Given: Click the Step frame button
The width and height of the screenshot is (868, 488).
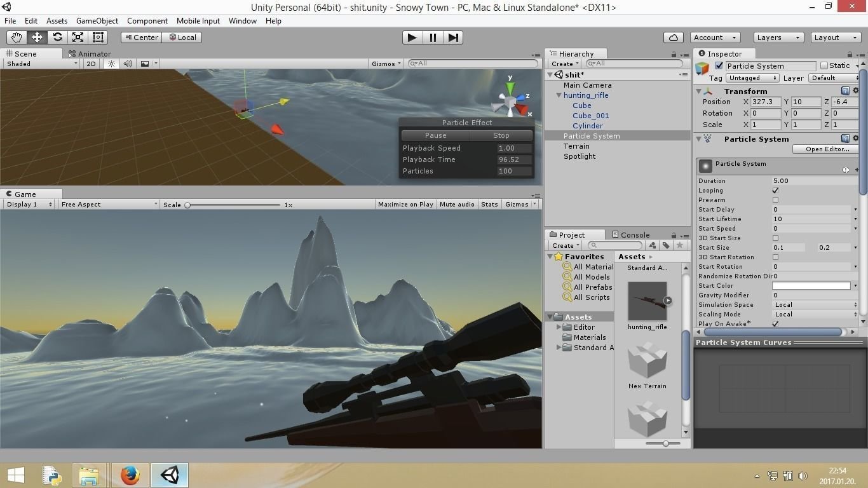Looking at the screenshot, I should tap(453, 37).
